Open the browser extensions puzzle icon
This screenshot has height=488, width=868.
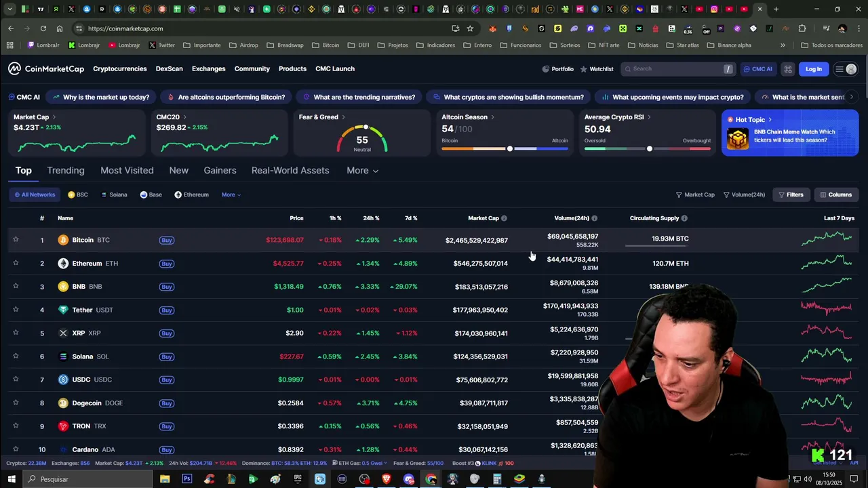pos(802,28)
